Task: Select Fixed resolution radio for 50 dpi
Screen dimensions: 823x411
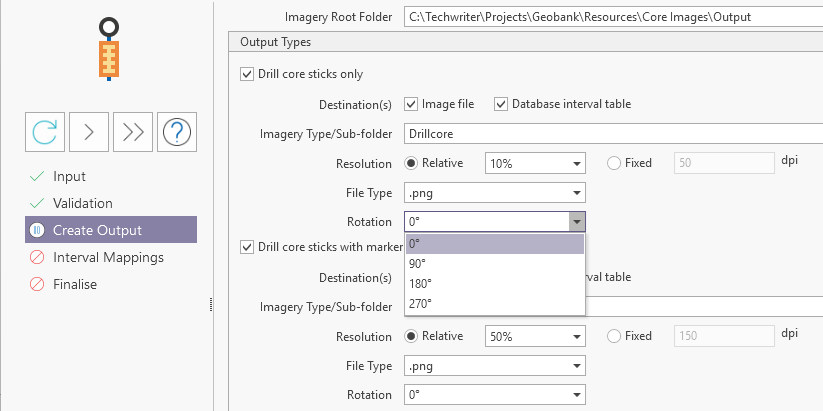Action: (614, 163)
